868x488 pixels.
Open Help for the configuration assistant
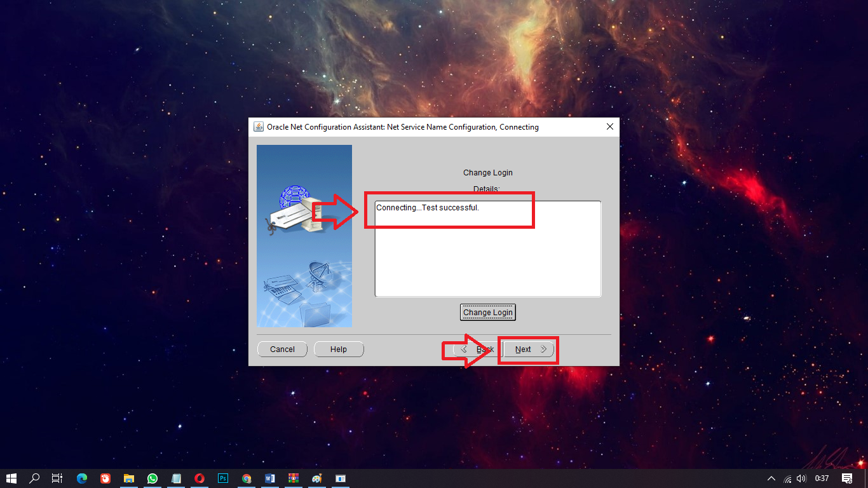pos(339,349)
